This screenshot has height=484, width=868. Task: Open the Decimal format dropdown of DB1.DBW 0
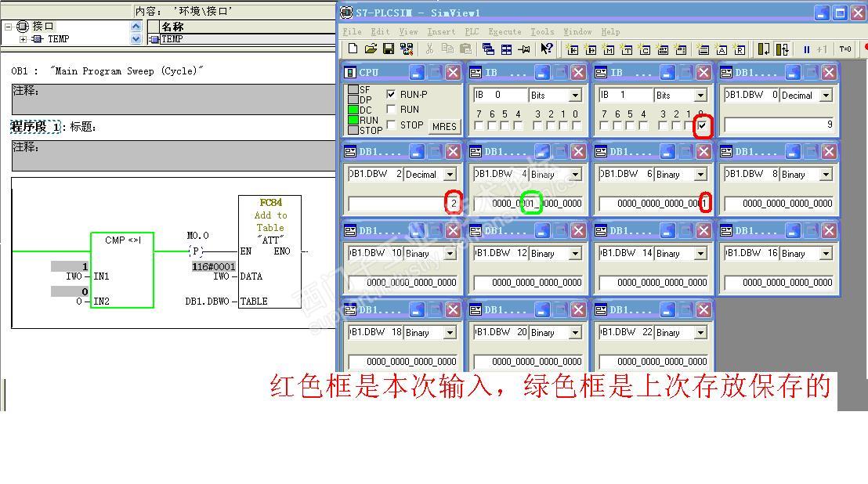pos(826,95)
